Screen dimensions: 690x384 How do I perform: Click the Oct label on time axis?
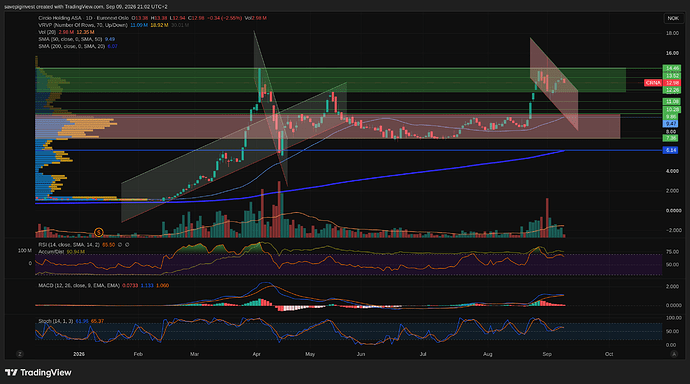[x=609, y=354]
